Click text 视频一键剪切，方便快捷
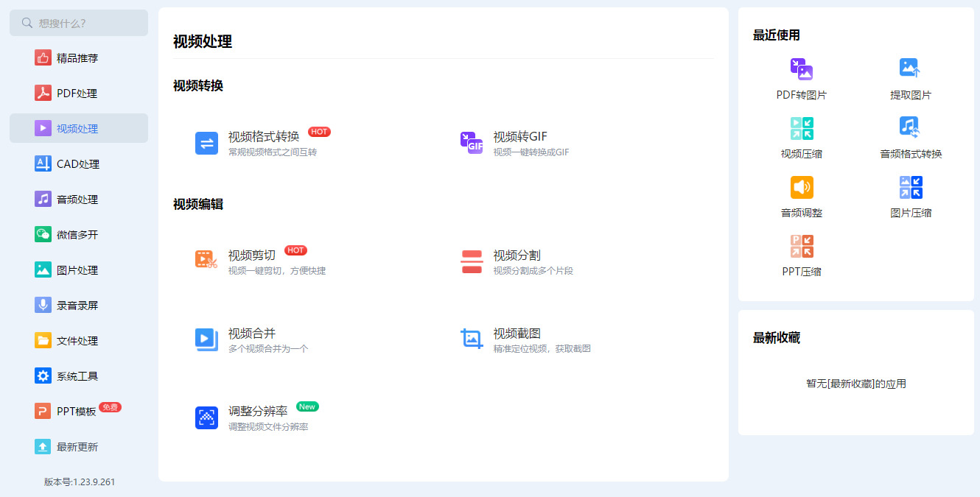The height and width of the screenshot is (497, 980). pos(277,270)
